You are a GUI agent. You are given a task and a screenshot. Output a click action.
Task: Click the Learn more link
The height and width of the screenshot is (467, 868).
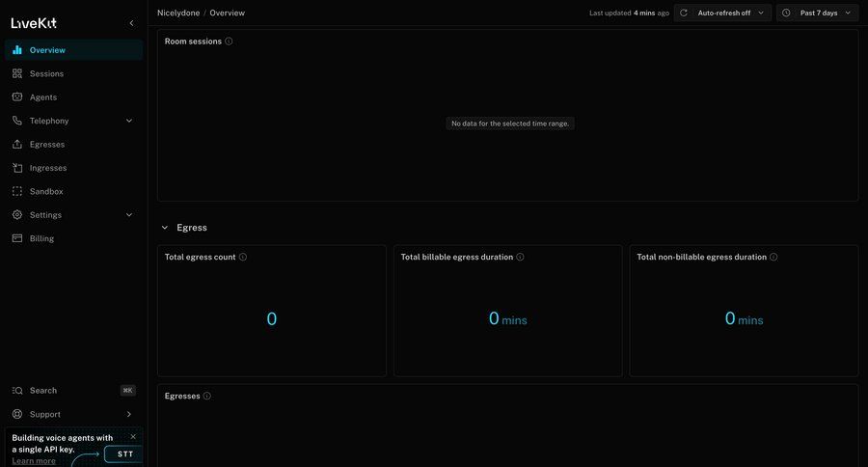point(34,461)
